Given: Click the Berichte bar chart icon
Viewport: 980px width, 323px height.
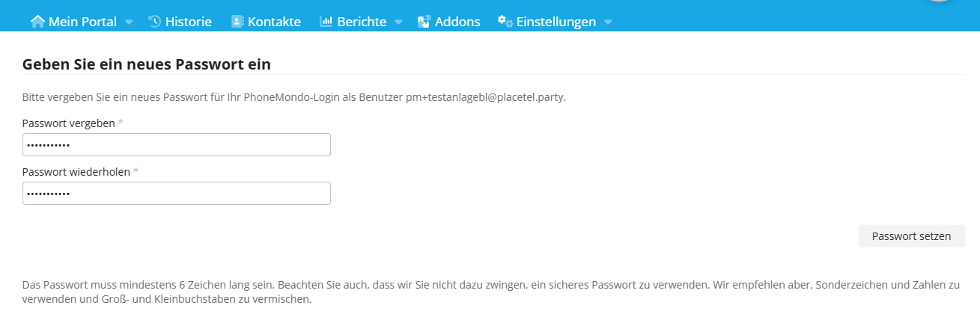Looking at the screenshot, I should [326, 22].
